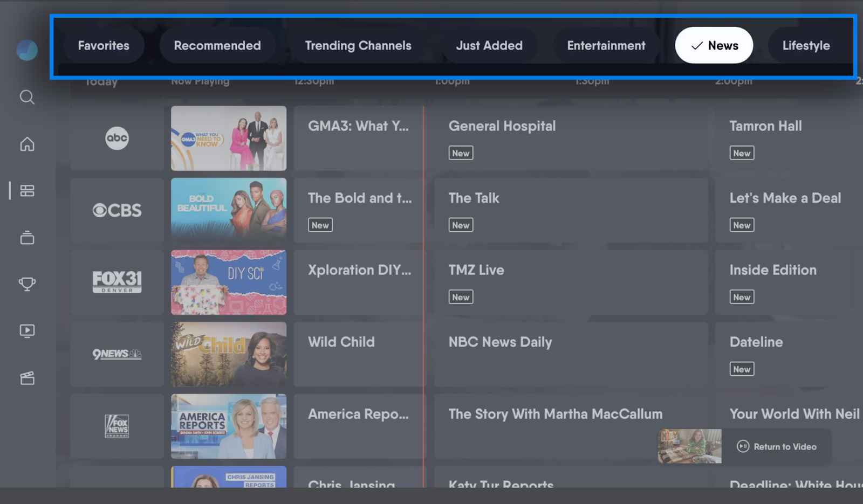Deselect the checked News filter
Image resolution: width=863 pixels, height=504 pixels.
click(714, 45)
